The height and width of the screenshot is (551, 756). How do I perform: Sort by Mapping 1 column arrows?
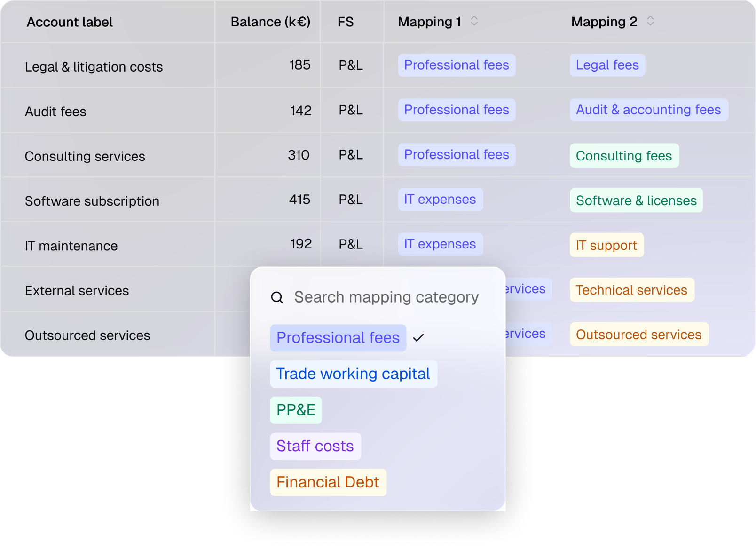click(474, 21)
